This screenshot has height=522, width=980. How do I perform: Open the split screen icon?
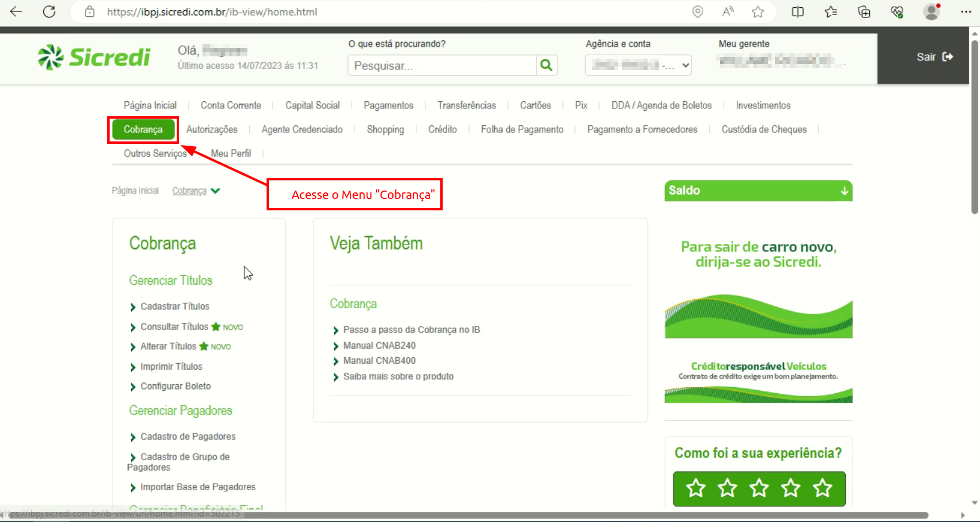click(798, 11)
